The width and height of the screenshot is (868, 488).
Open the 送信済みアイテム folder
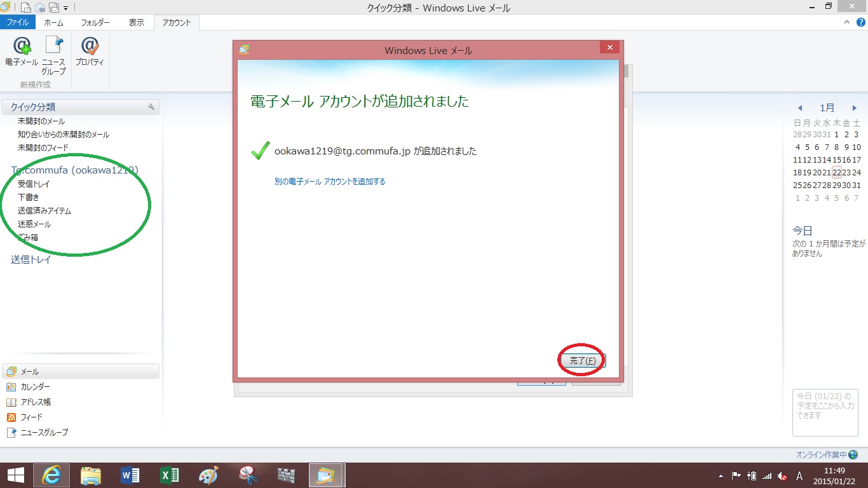(44, 210)
